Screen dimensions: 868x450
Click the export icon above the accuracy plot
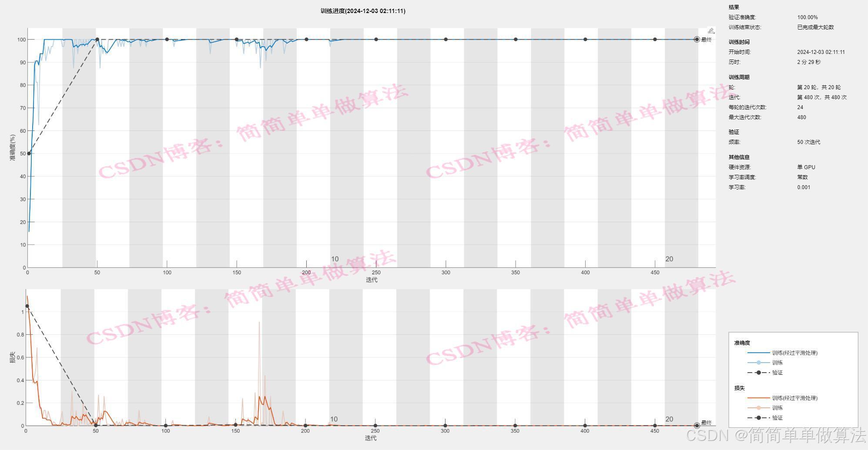[x=711, y=30]
